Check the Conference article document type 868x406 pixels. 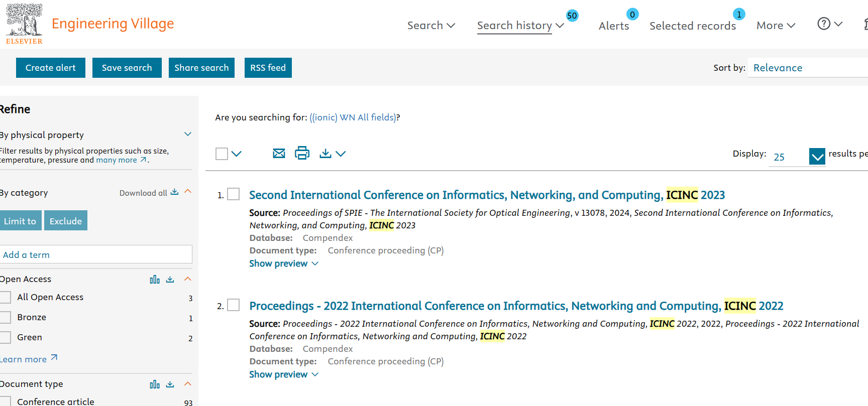[x=5, y=401]
